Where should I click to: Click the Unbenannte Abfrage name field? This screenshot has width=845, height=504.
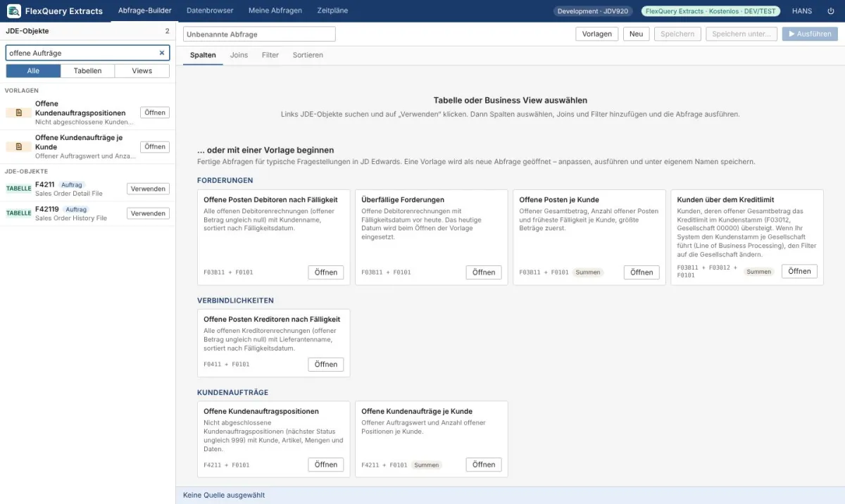(x=259, y=34)
